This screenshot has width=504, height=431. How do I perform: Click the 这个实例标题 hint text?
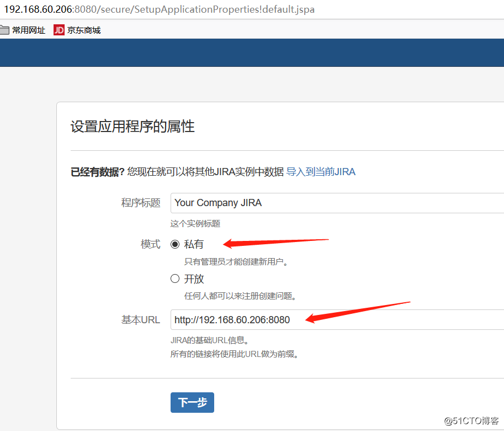195,224
